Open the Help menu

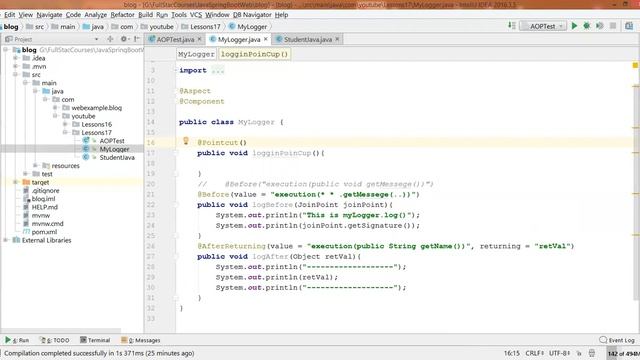click(281, 15)
